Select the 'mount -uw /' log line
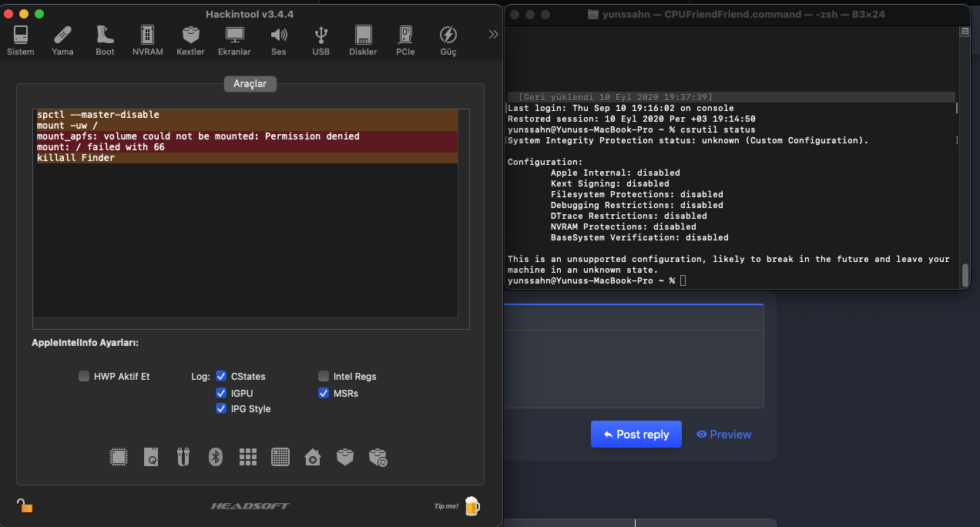The width and height of the screenshot is (980, 527). 247,126
